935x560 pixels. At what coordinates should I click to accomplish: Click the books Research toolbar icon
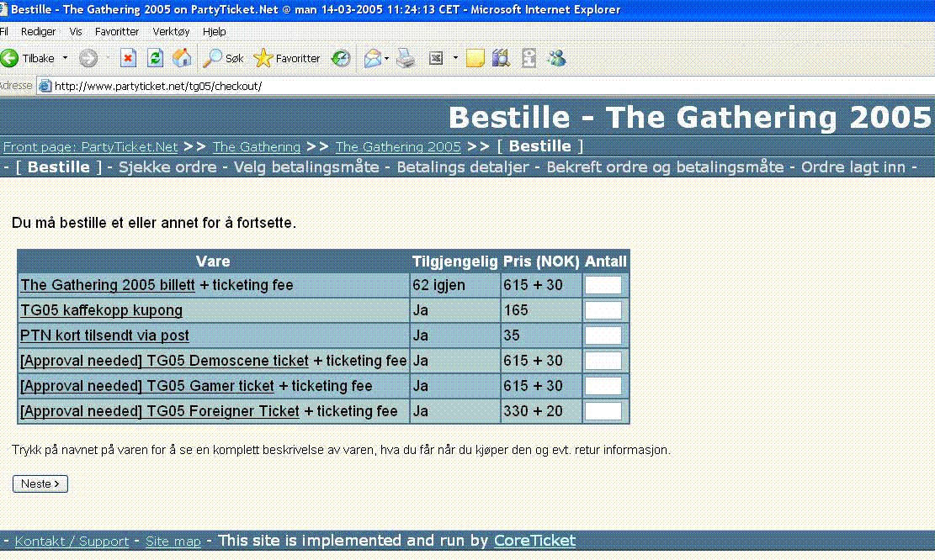[502, 58]
